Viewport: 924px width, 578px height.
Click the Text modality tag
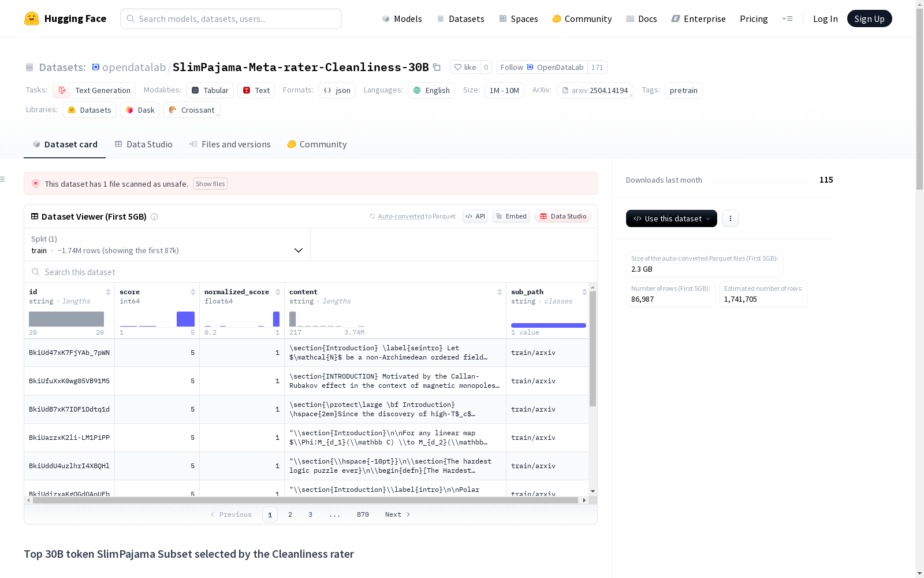[x=256, y=90]
